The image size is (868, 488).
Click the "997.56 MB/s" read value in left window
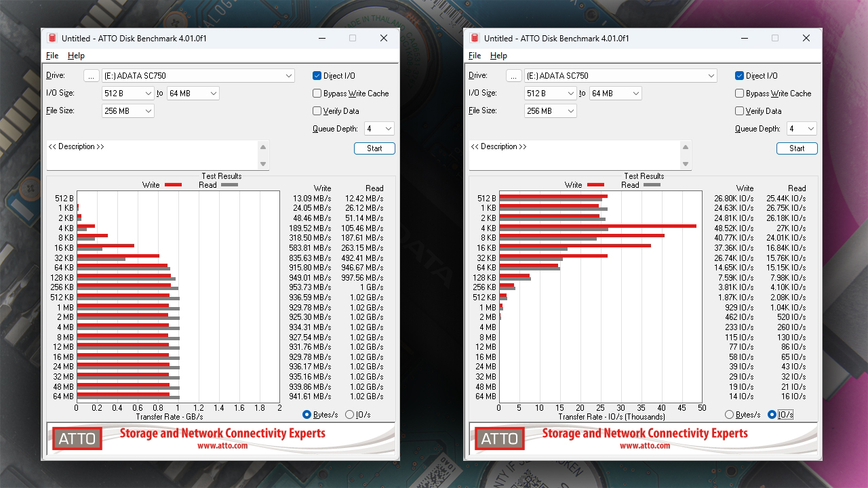coord(361,278)
